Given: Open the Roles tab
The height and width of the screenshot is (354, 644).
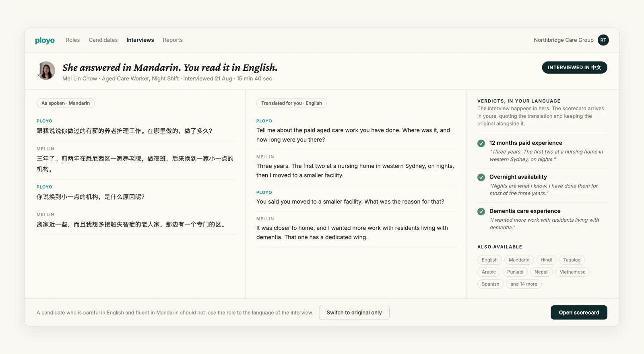Looking at the screenshot, I should (x=73, y=40).
